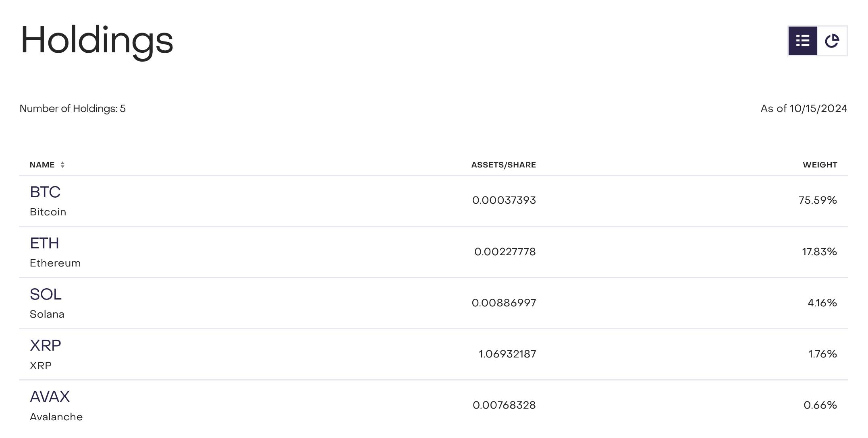Open the SOL holding link

(x=46, y=294)
